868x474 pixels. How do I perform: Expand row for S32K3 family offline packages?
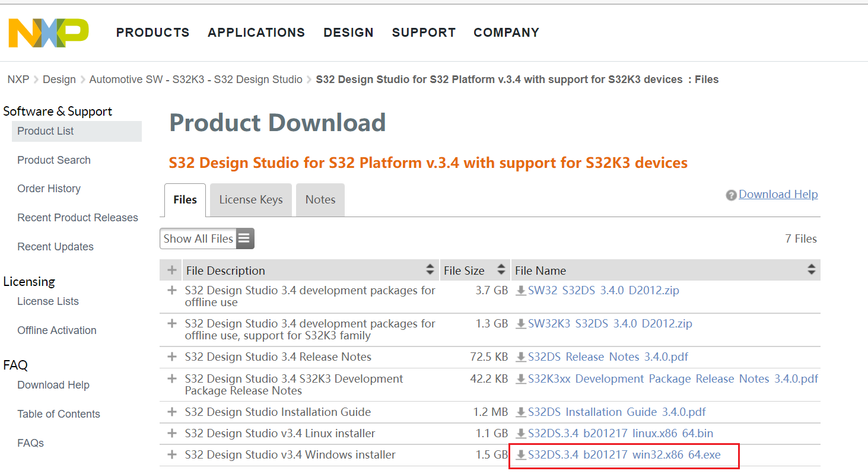click(x=172, y=324)
